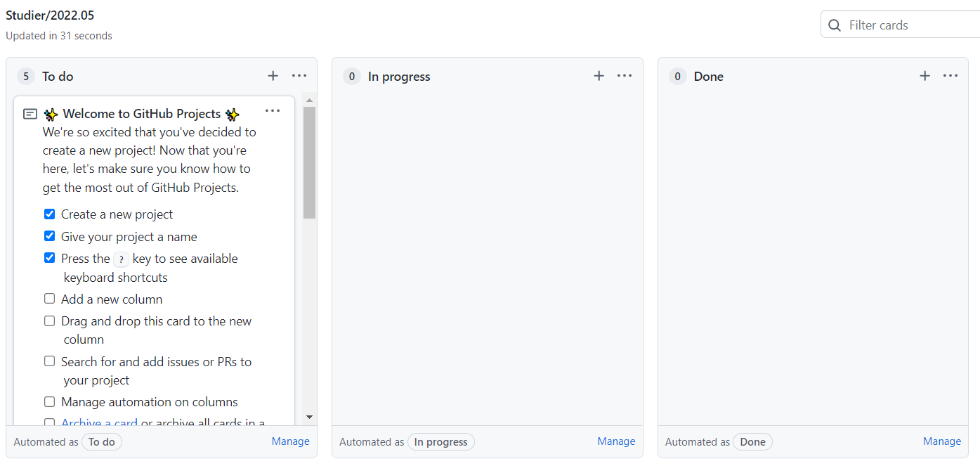Open the Archive a card link
The width and height of the screenshot is (980, 466).
point(99,422)
